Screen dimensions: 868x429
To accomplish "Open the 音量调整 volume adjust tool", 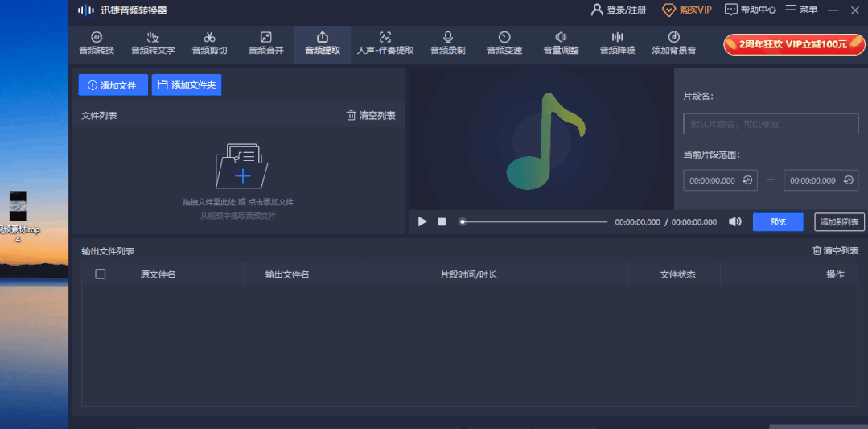I will (561, 43).
